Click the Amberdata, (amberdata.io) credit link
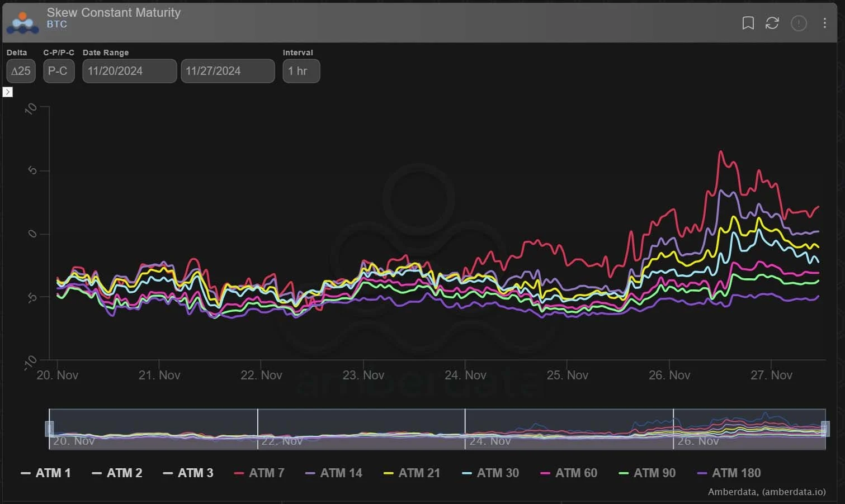 click(x=767, y=492)
